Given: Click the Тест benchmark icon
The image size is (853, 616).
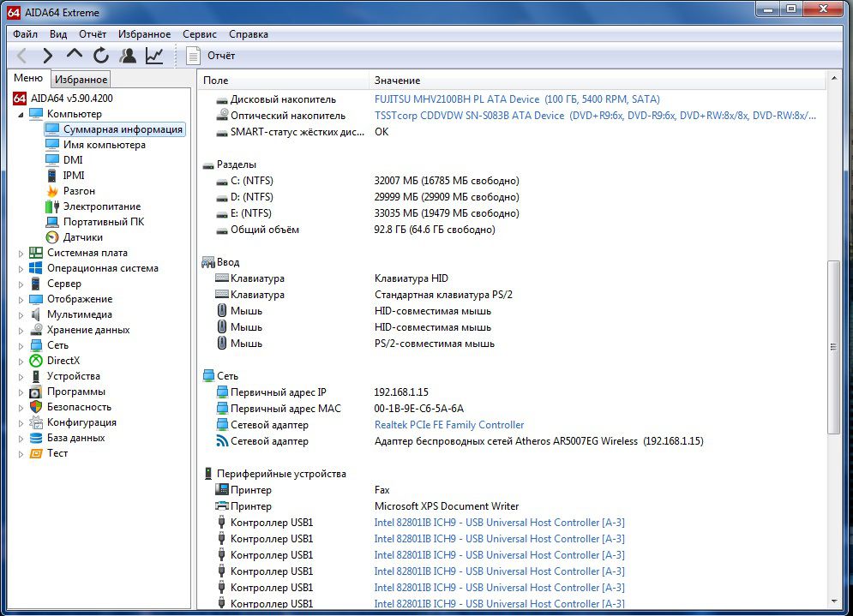Looking at the screenshot, I should click(x=36, y=453).
